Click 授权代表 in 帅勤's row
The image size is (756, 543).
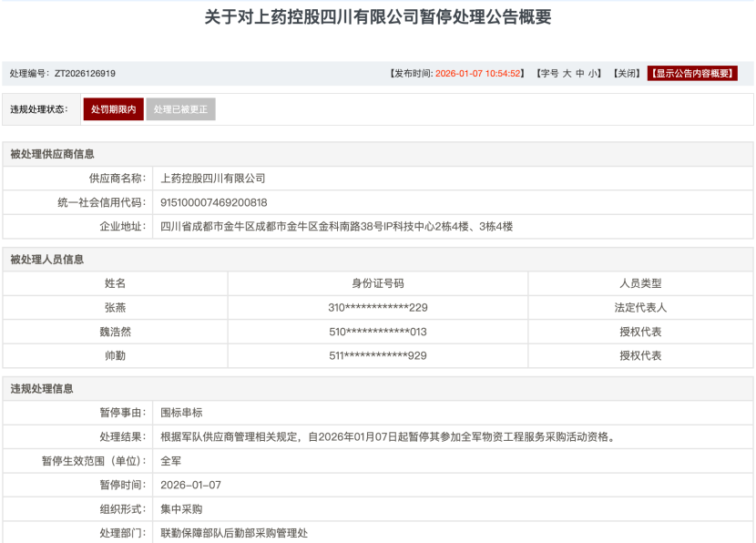point(640,356)
